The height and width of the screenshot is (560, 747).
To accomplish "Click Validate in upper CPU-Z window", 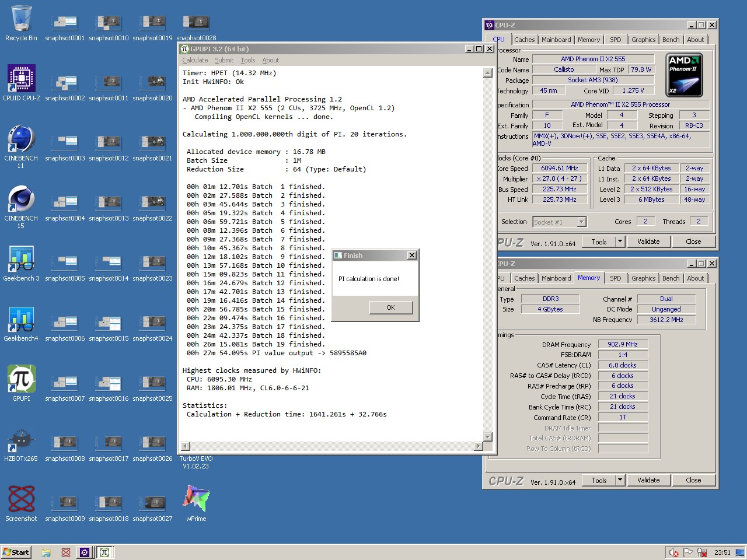I will point(648,242).
